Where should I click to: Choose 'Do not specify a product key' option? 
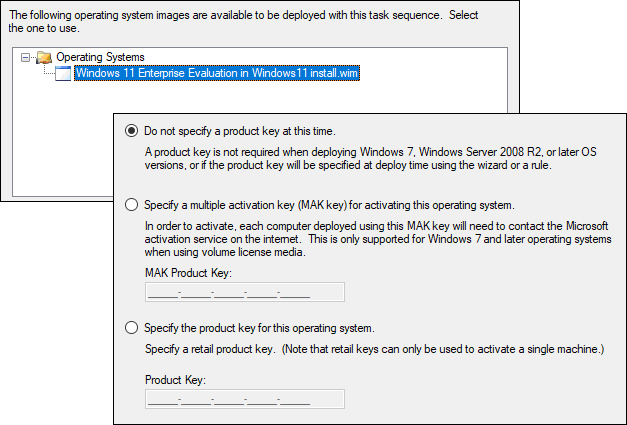coord(132,131)
